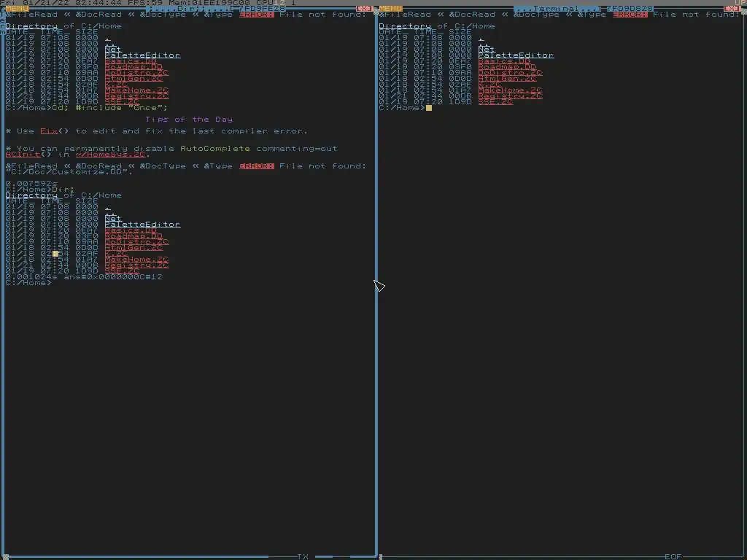Open HtmlGen.ZC below the Dir; command
Viewport: 747px width, 560px height.
[x=134, y=248]
